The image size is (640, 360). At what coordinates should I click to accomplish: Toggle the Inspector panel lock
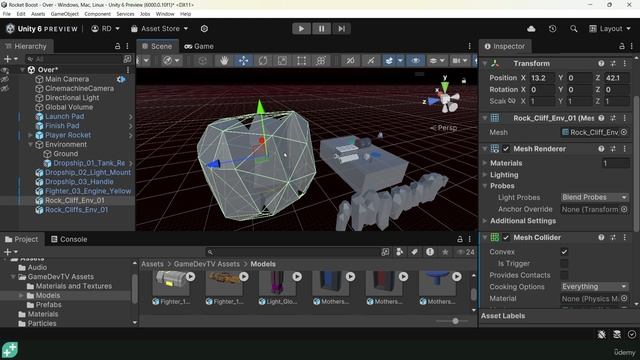pyautogui.click(x=622, y=46)
